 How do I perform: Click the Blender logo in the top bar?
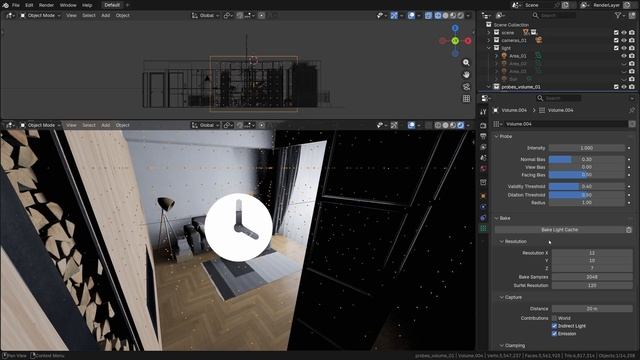(5, 5)
